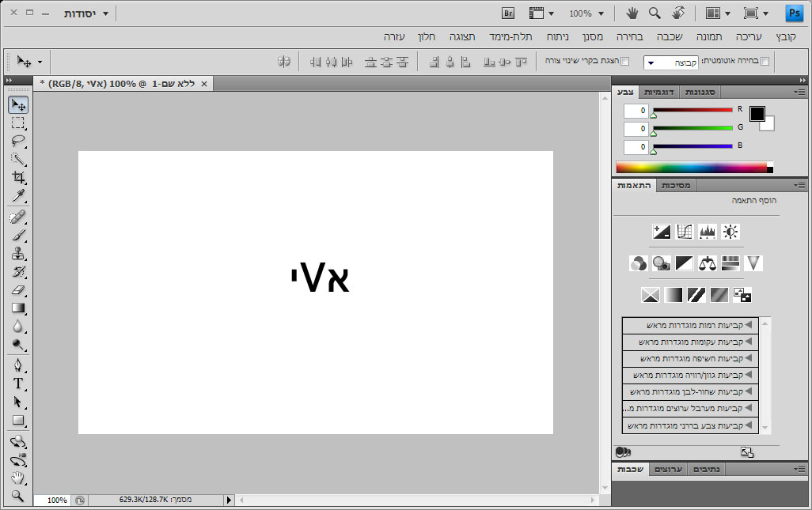The height and width of the screenshot is (510, 812).
Task: Enable the בחירה אוטומטית checkbox
Action: tap(765, 62)
